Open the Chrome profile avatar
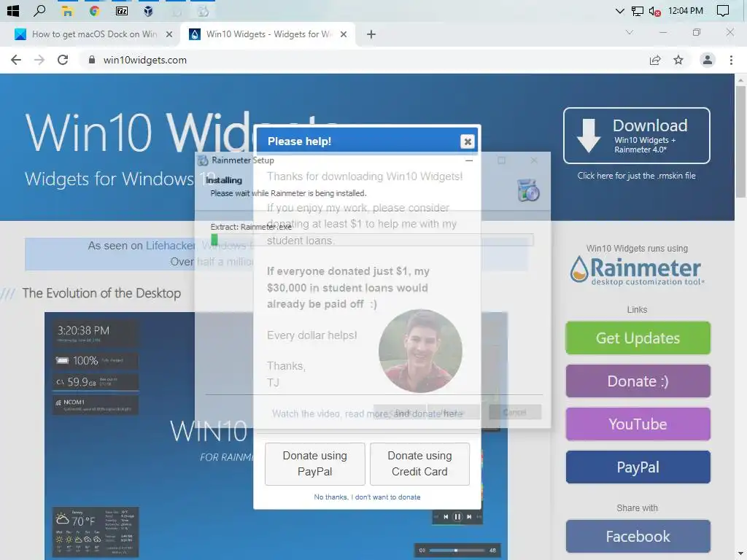 pos(708,60)
